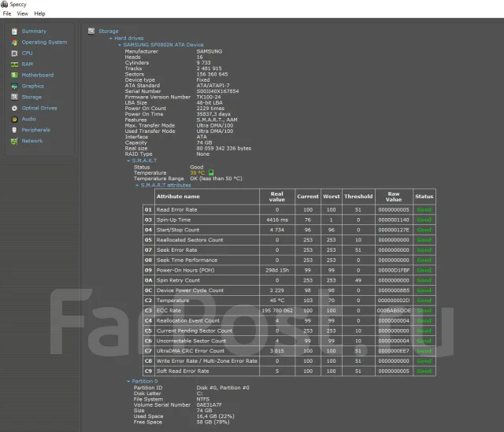Viewport: 504px width, 432px height.
Task: Click the Graphics monitor icon
Action: click(14, 86)
